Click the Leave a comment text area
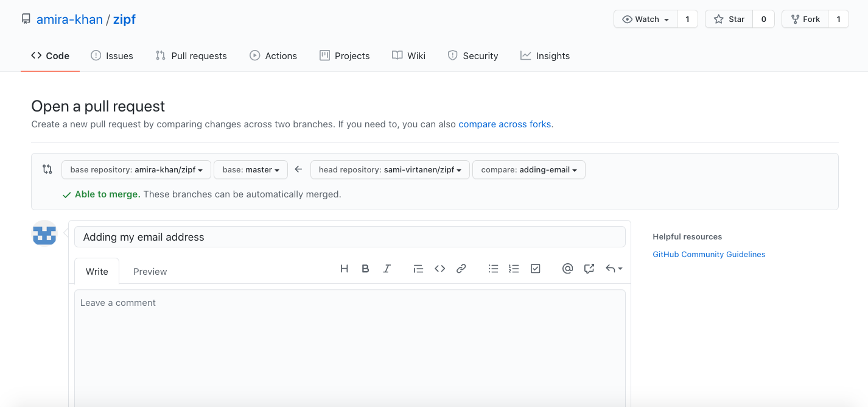 click(350, 349)
